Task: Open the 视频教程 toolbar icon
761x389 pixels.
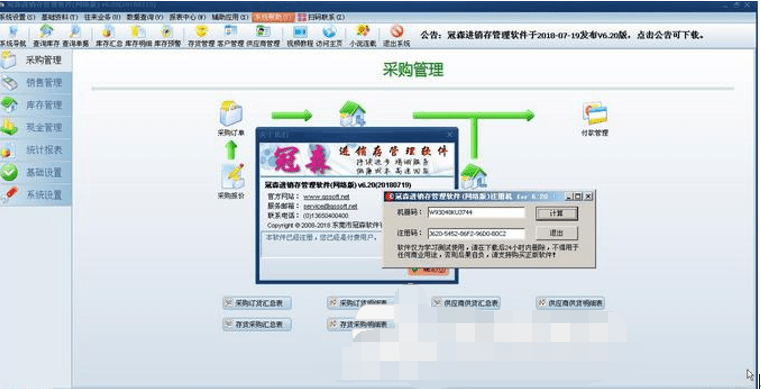Action: click(x=300, y=36)
